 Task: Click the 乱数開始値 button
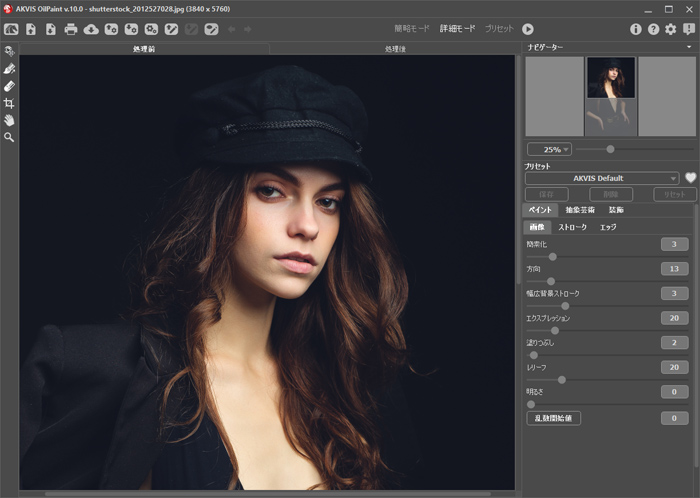pos(554,418)
